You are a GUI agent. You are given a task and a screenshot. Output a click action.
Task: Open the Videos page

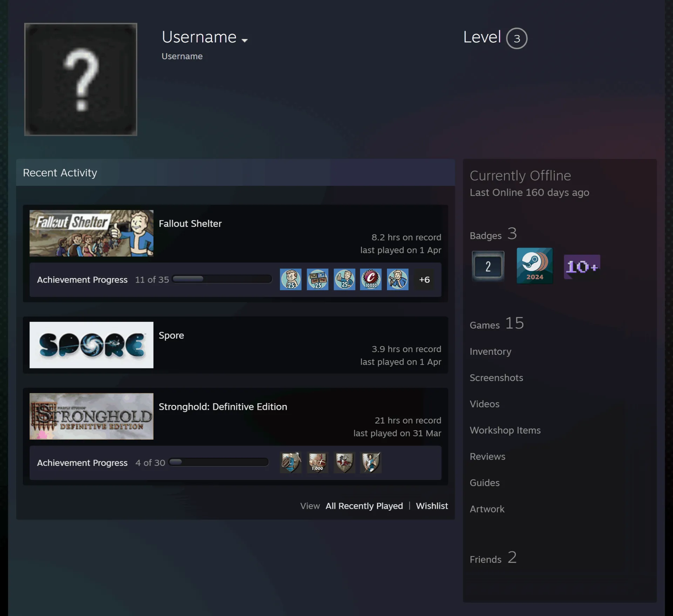[484, 404]
